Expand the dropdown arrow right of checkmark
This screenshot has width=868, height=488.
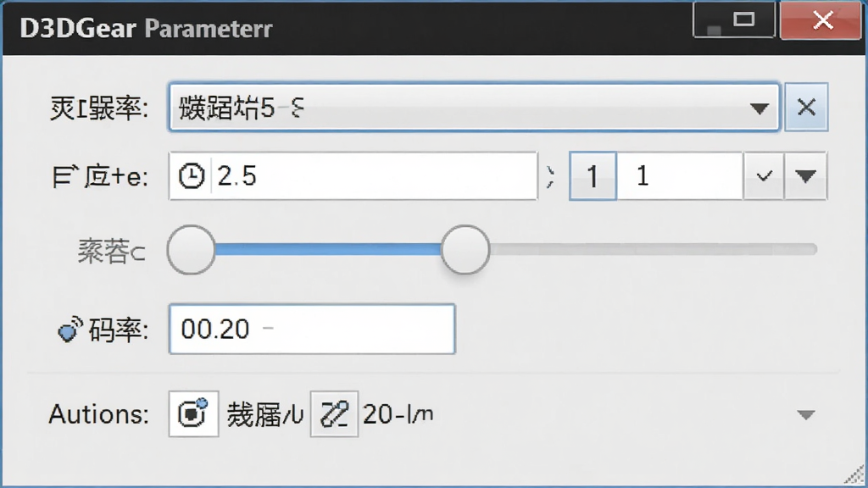tap(805, 176)
